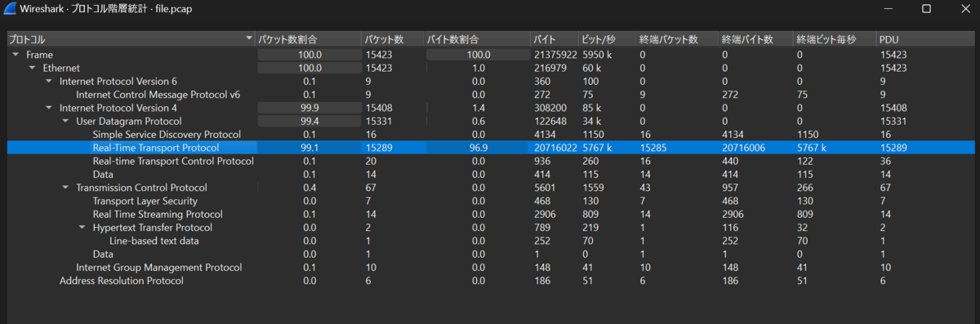
Task: Click packet count 15331 in UDP row
Action: (379, 121)
